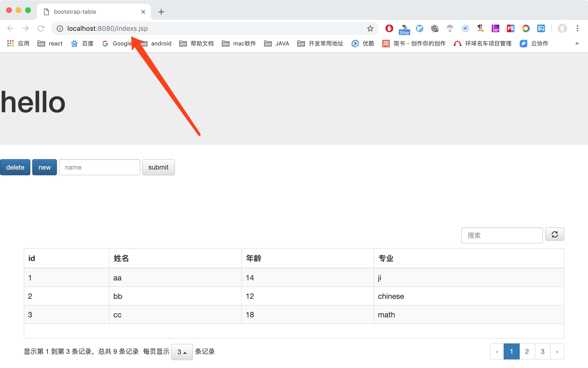The image size is (588, 368).
Task: Click the 搜索 search box
Action: pos(502,235)
